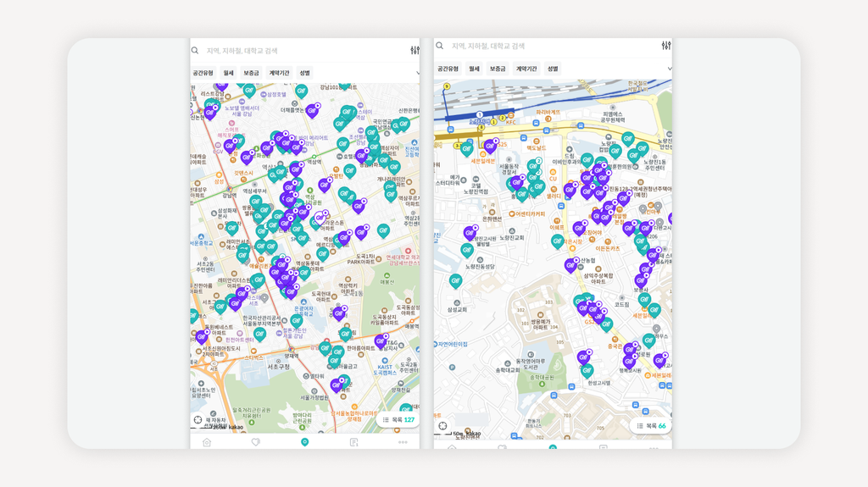The image size is (868, 487).
Task: Tap the magnifier icon in left search bar
Action: [196, 51]
